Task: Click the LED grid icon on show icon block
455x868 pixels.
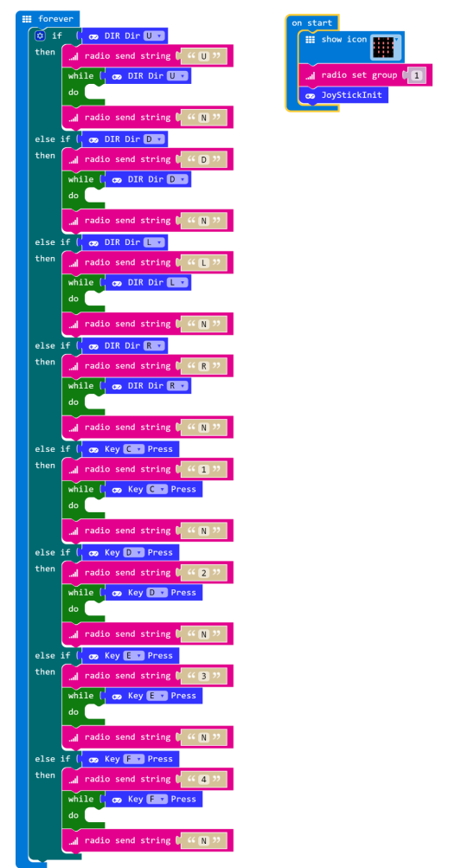Action: pyautogui.click(x=310, y=39)
